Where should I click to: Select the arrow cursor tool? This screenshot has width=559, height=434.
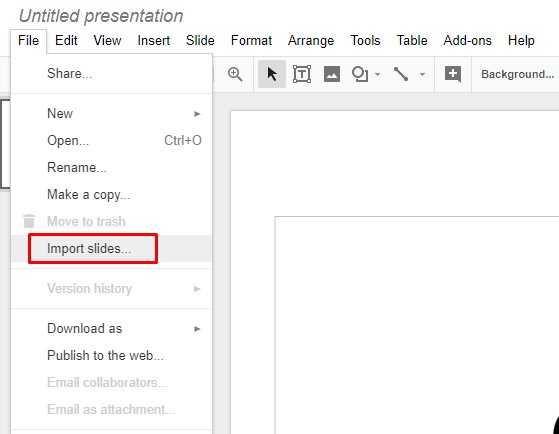click(x=272, y=74)
